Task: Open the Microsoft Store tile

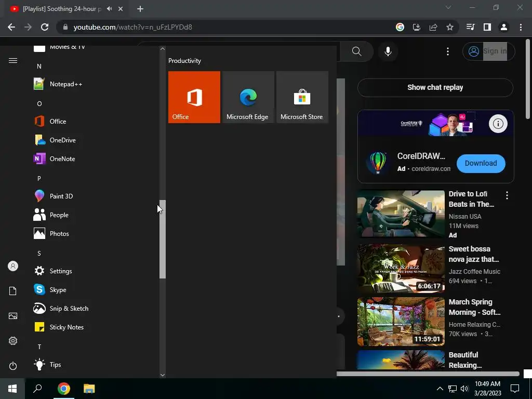Action: (x=302, y=97)
